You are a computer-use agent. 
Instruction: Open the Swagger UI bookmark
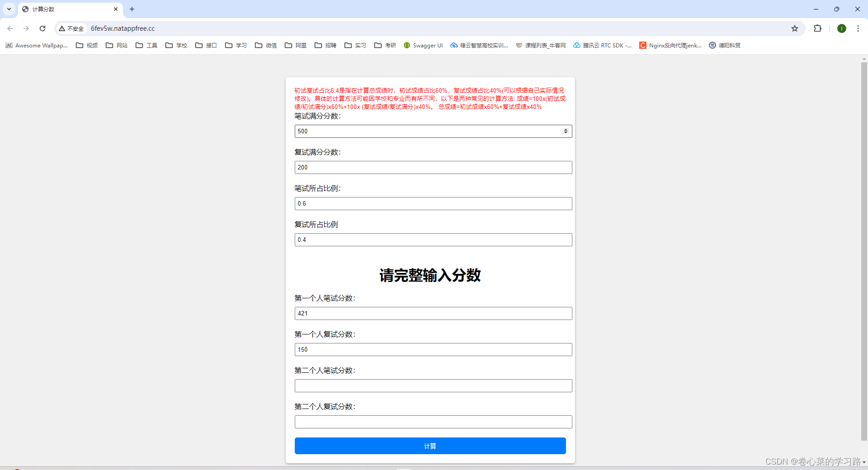(423, 45)
